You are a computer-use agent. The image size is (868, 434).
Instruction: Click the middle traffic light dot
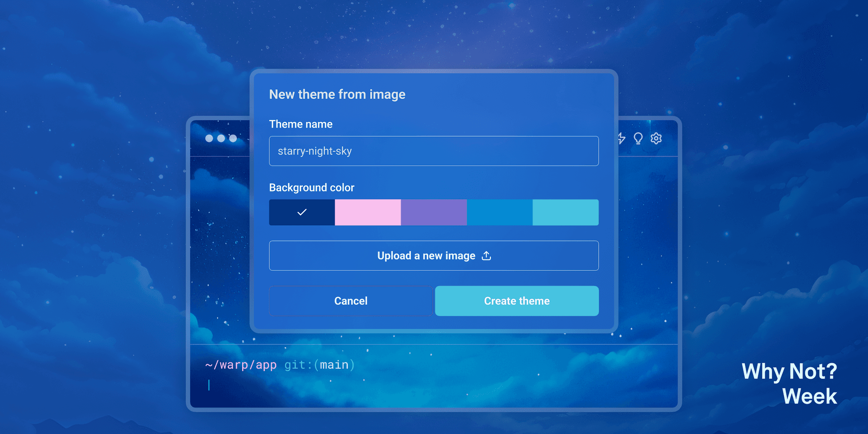click(221, 138)
